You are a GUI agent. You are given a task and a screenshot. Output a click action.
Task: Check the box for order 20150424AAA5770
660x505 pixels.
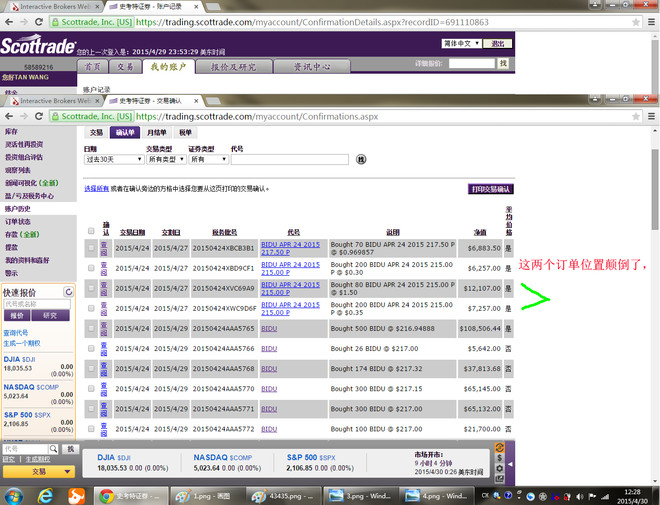coord(91,388)
